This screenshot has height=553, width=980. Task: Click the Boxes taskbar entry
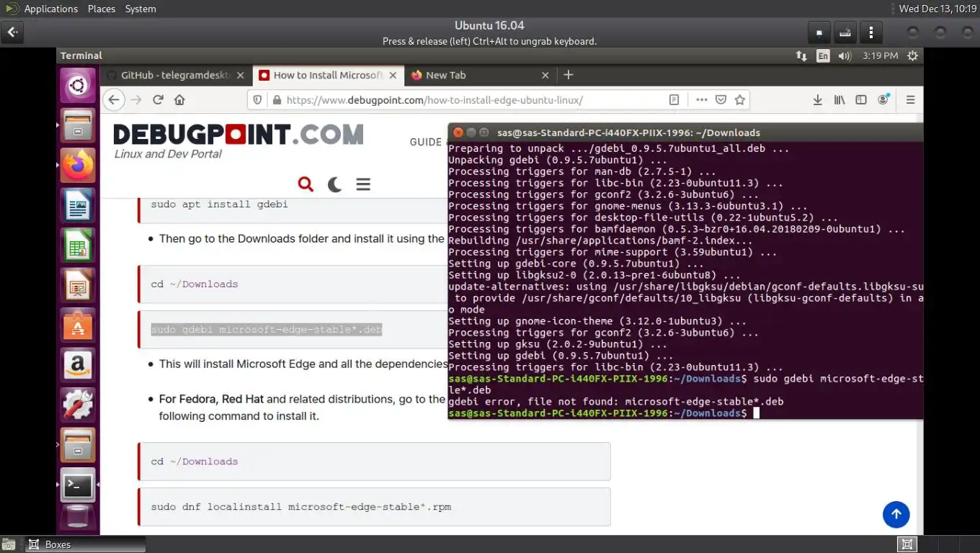(x=85, y=544)
